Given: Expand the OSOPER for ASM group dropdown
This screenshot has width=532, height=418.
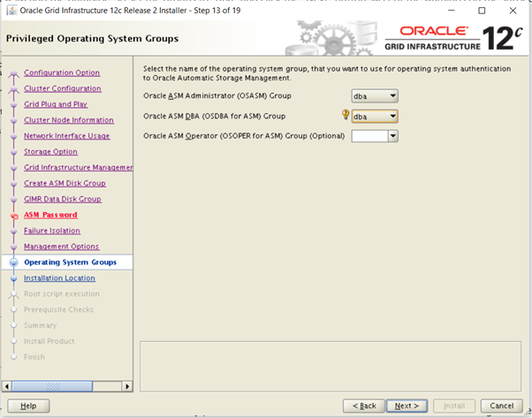Looking at the screenshot, I should pyautogui.click(x=392, y=136).
